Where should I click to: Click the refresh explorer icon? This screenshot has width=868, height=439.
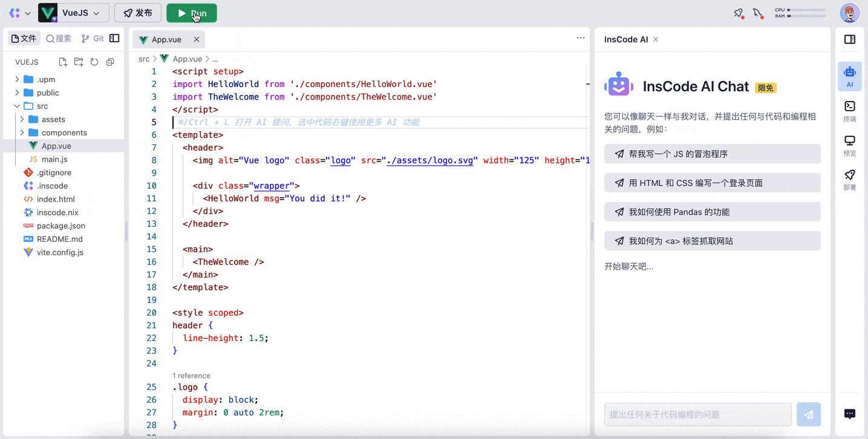pyautogui.click(x=94, y=62)
